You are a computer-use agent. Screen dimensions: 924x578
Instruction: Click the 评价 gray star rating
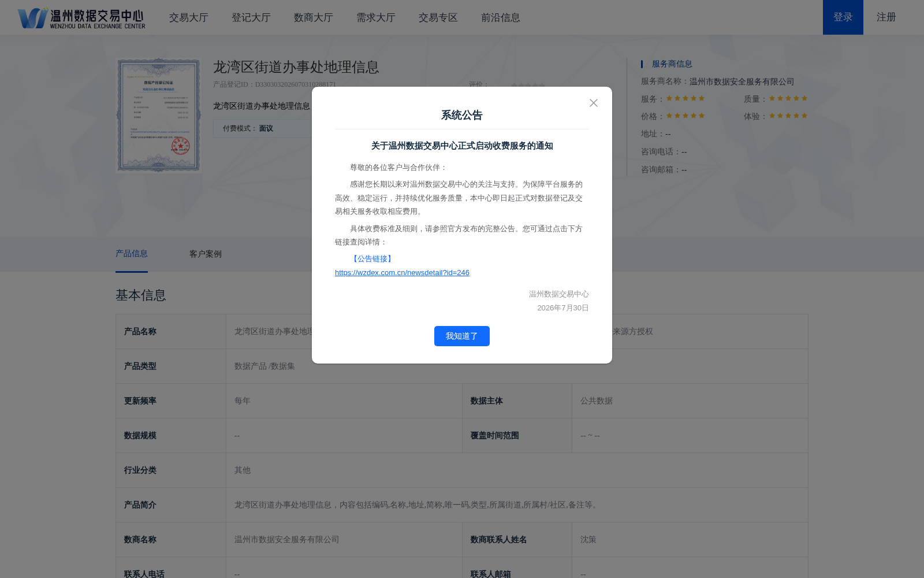[528, 84]
